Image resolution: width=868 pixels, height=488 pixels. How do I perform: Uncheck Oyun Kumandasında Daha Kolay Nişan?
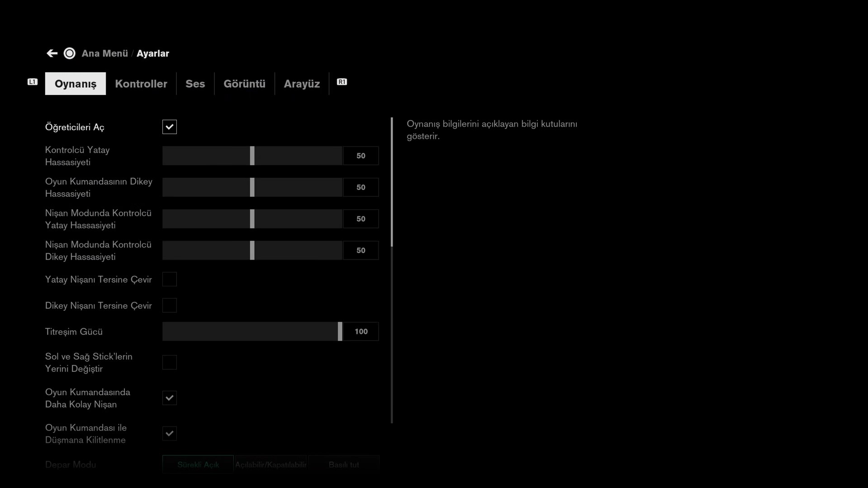(170, 398)
